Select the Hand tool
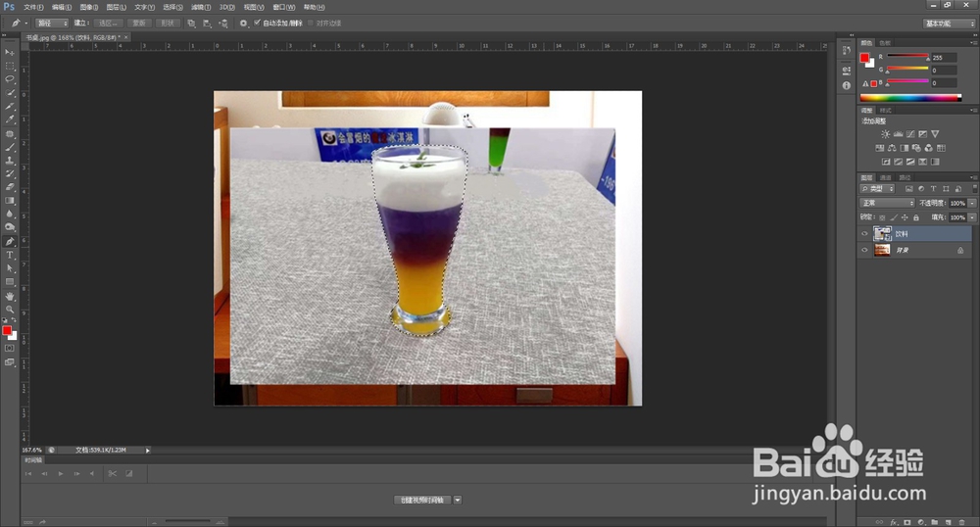This screenshot has width=980, height=527. tap(10, 296)
